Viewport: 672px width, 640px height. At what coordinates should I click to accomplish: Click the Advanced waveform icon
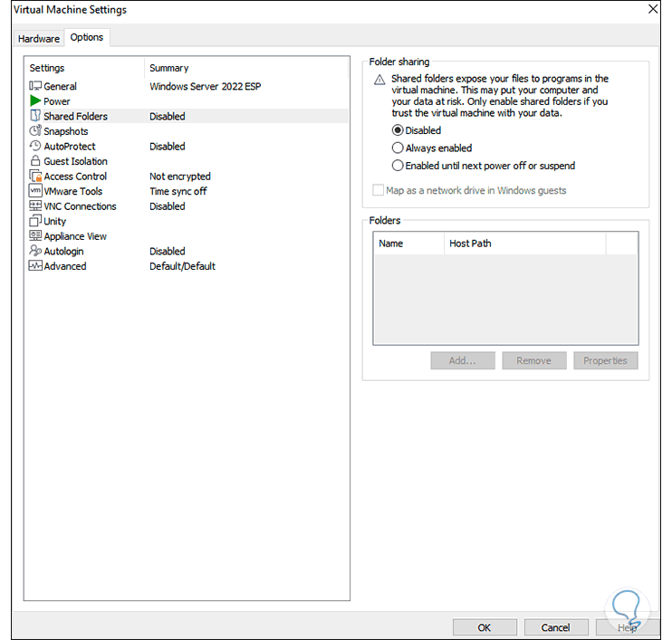[x=35, y=265]
